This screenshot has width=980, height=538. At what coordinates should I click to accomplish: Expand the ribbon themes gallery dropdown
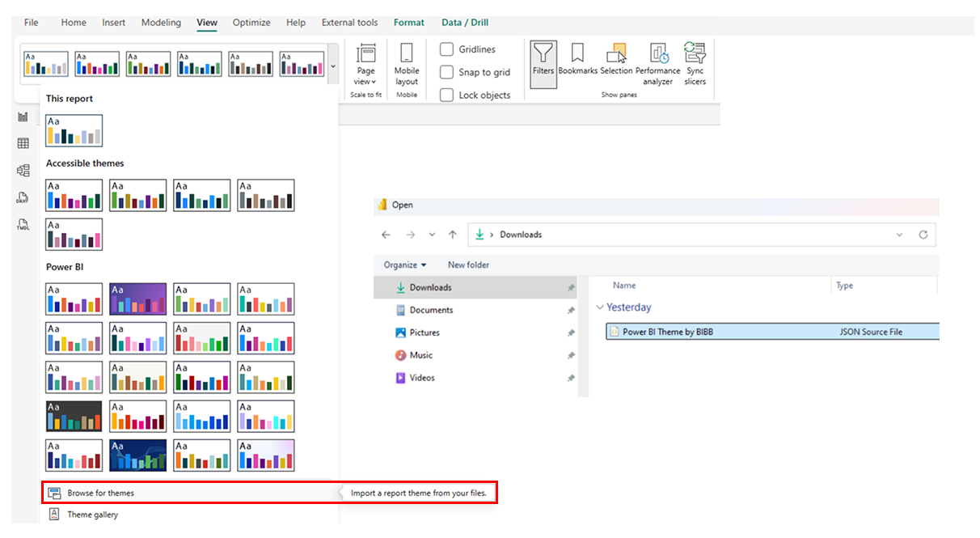tap(333, 65)
